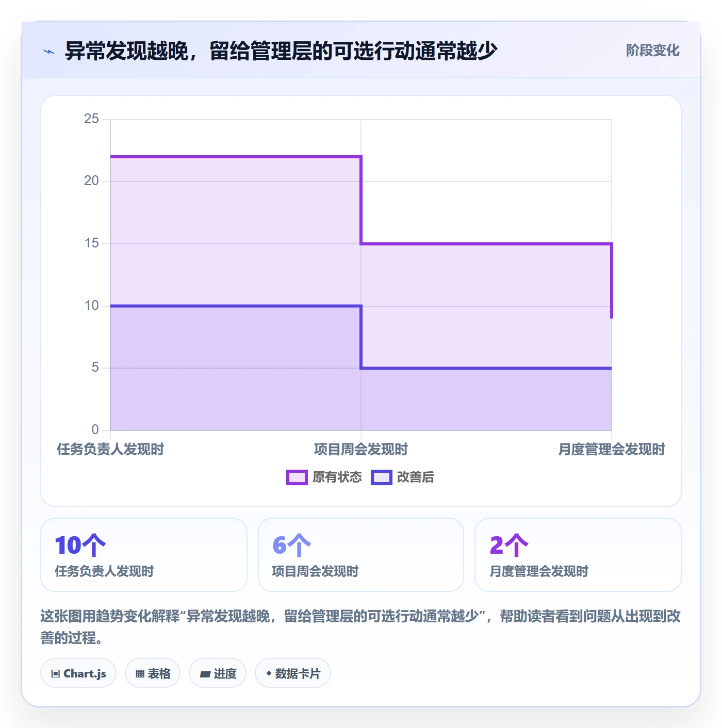722x728 pixels.
Task: Click the 2个 value text
Action: point(509,545)
